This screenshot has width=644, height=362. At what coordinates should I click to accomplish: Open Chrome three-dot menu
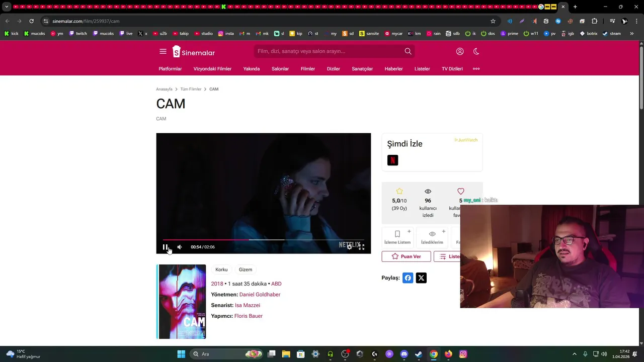click(x=637, y=21)
